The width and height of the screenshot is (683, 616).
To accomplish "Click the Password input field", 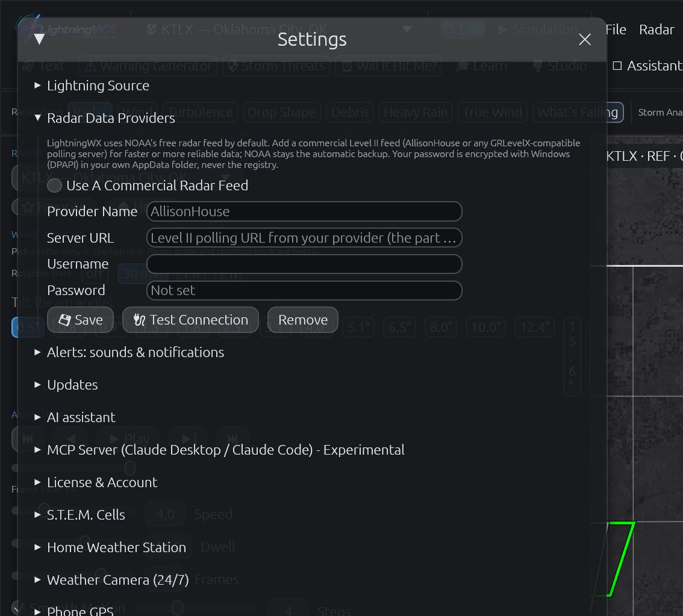I will [x=304, y=290].
